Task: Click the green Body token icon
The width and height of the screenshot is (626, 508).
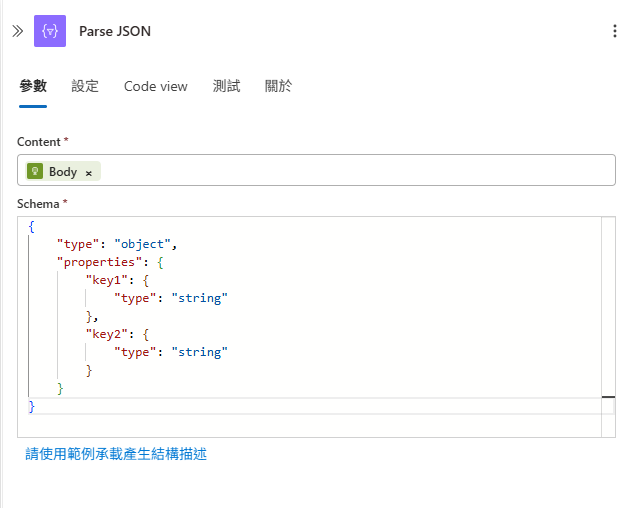Action: click(35, 171)
